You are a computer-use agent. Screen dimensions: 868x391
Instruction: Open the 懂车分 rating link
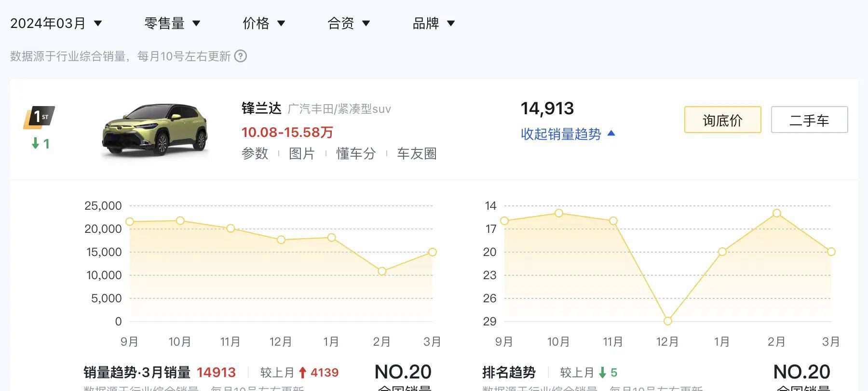(x=356, y=153)
